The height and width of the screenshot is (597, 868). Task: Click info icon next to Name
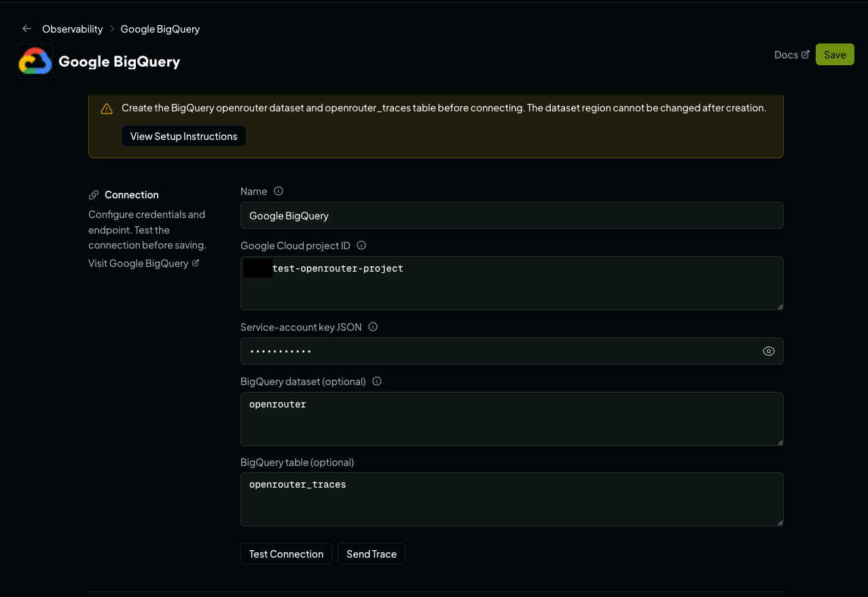click(278, 191)
